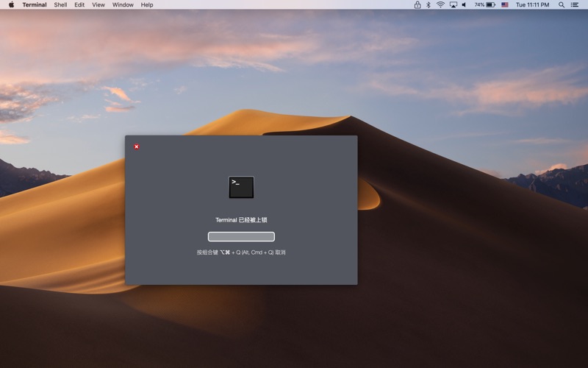The height and width of the screenshot is (368, 588).
Task: Open the View menu
Action: coord(98,5)
